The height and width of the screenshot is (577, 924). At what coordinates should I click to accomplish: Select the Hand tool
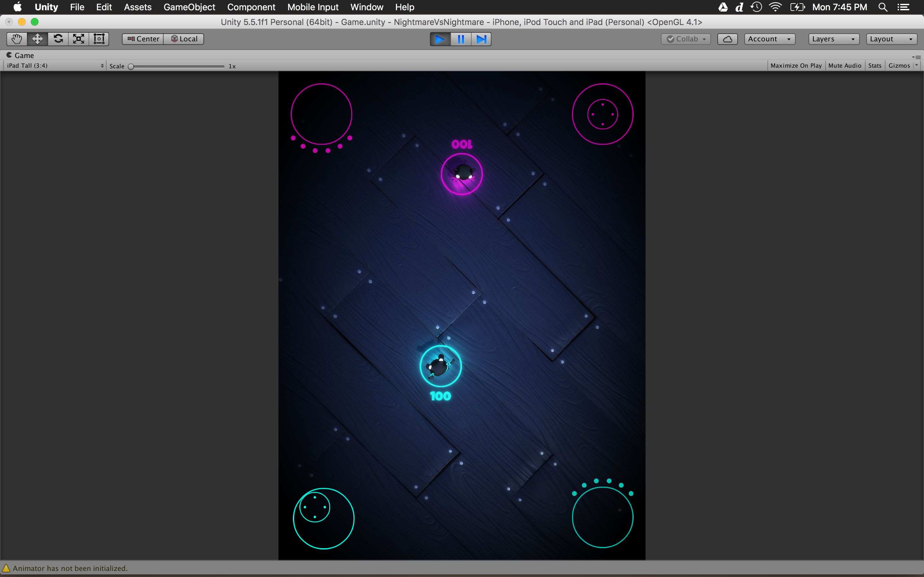(17, 39)
